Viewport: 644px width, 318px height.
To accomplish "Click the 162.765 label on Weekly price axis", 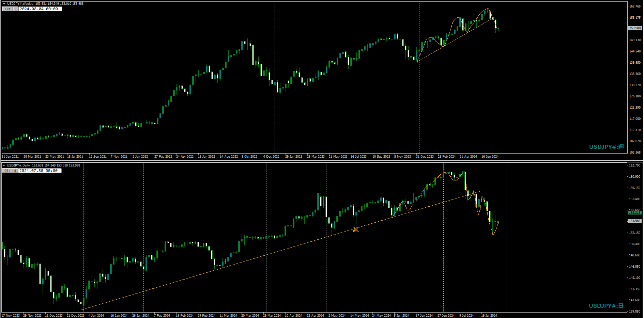I will pos(635,6).
